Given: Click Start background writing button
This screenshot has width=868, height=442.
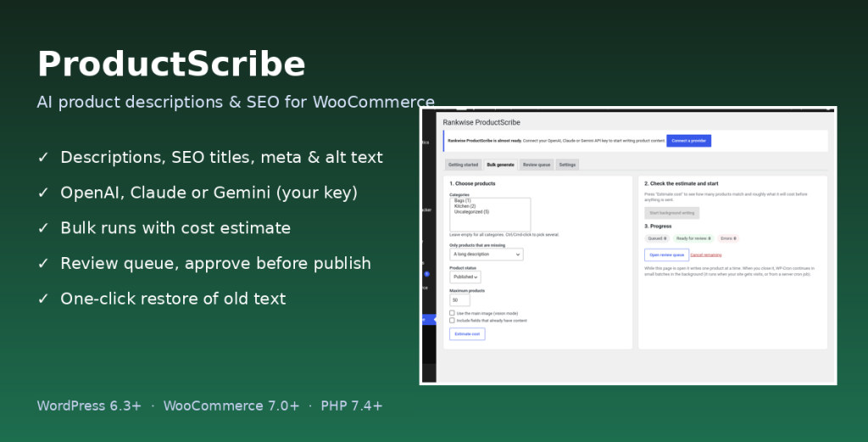Looking at the screenshot, I should [671, 213].
